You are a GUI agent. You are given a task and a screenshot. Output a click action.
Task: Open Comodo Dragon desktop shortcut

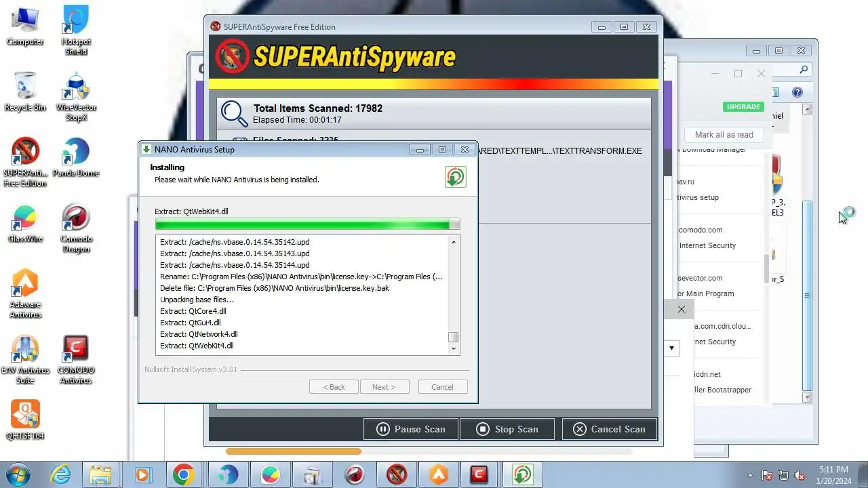[76, 228]
